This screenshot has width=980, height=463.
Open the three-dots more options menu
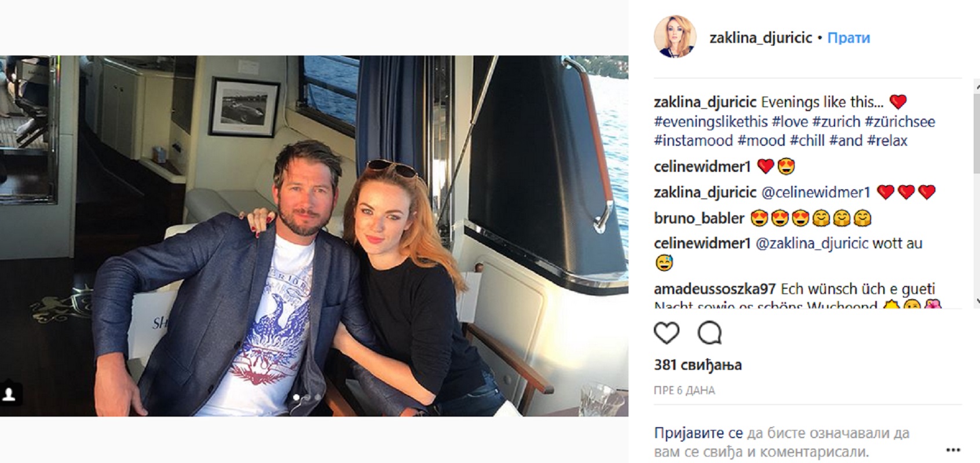(x=953, y=450)
